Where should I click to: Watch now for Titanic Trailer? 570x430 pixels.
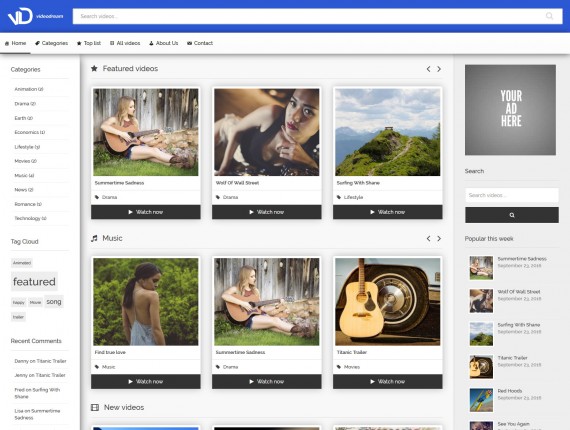pyautogui.click(x=388, y=382)
